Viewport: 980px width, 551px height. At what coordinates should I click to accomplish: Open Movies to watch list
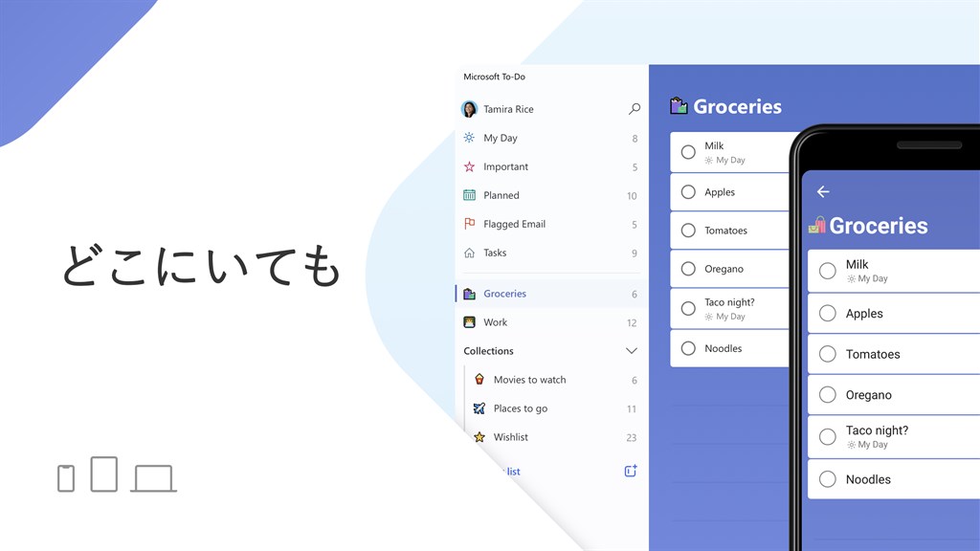pos(556,380)
